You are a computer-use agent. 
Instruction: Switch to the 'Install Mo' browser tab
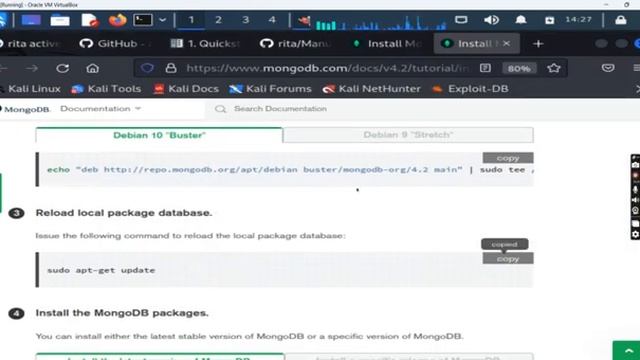coord(387,44)
